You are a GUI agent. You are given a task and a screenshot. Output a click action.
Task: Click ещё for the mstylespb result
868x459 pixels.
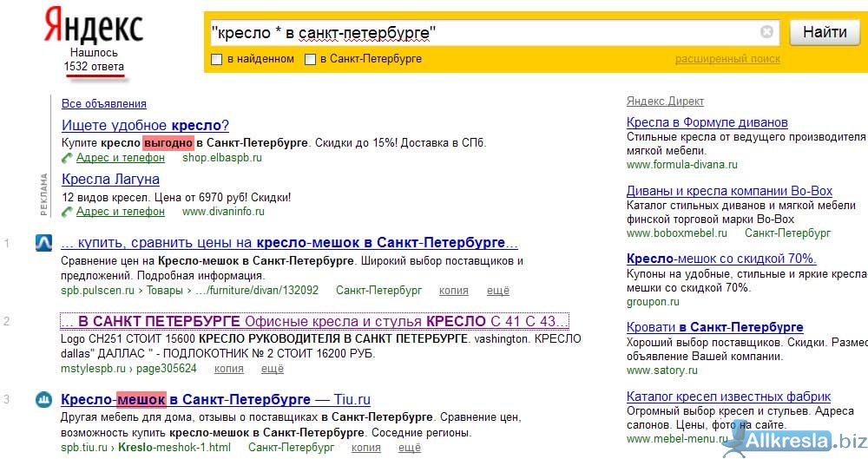click(273, 368)
